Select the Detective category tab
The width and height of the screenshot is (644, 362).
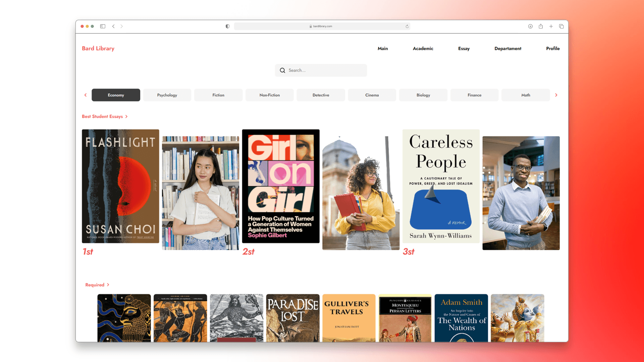[x=321, y=95]
